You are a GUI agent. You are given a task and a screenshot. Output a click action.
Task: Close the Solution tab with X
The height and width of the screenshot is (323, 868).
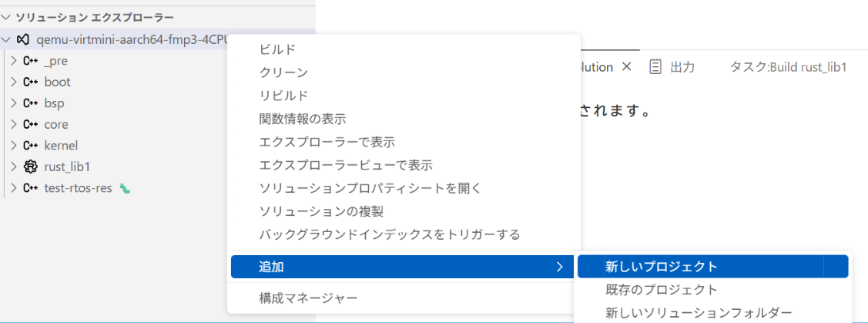click(x=626, y=67)
